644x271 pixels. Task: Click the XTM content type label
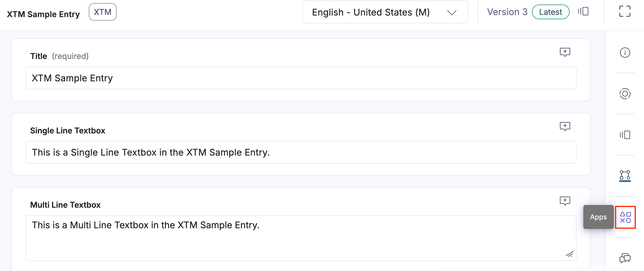click(102, 11)
